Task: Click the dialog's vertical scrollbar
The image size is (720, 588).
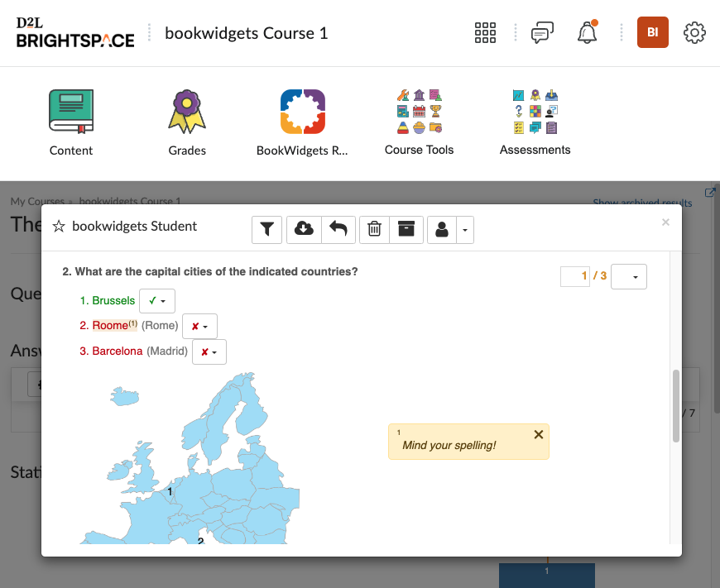Action: (675, 405)
